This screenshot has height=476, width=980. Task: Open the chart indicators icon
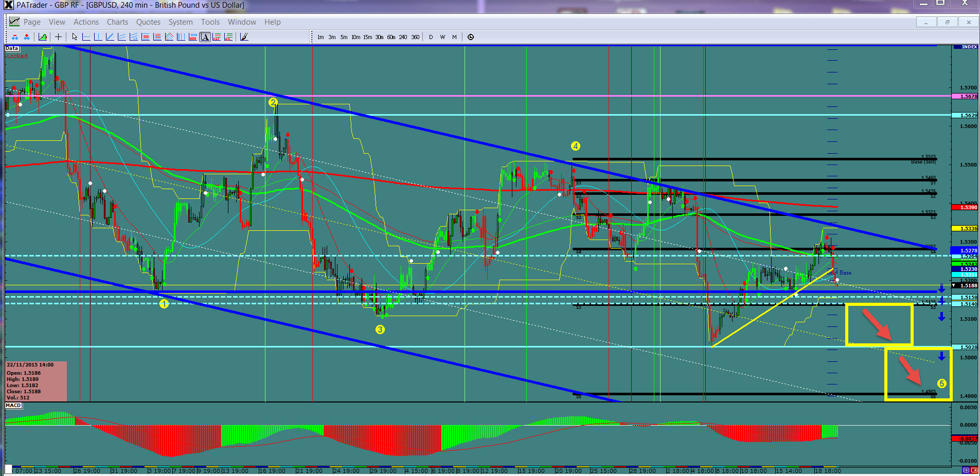(43, 37)
